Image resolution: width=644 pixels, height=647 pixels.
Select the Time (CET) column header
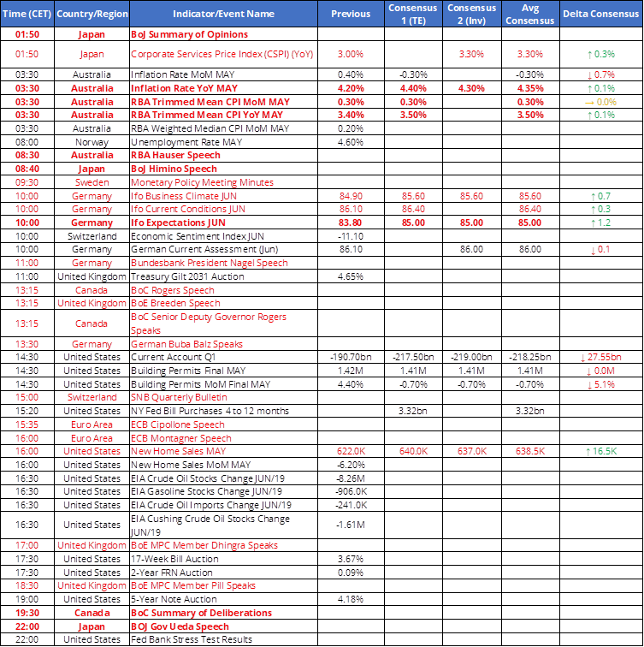coord(27,14)
